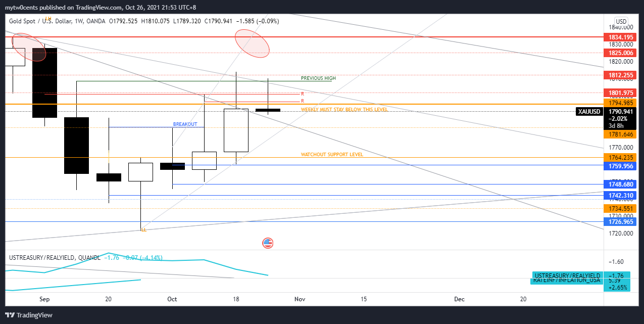This screenshot has width=644, height=324.
Task: Click the Dec date on time axis
Action: [x=459, y=299]
